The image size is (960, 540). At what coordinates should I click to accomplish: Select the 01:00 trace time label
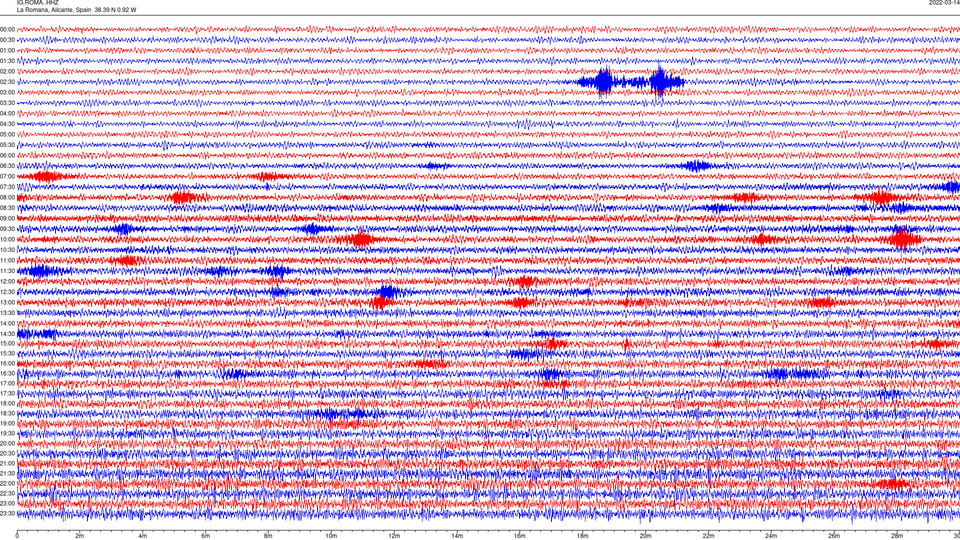point(7,50)
